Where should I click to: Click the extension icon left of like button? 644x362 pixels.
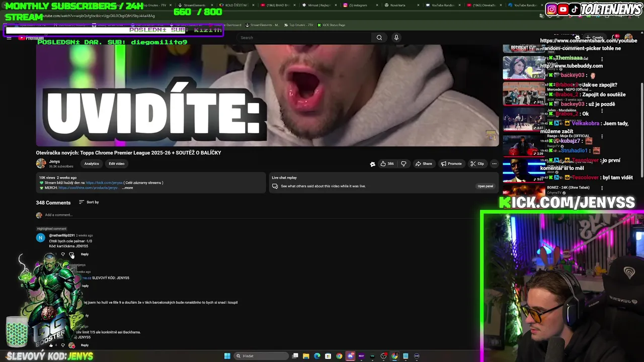[372, 164]
